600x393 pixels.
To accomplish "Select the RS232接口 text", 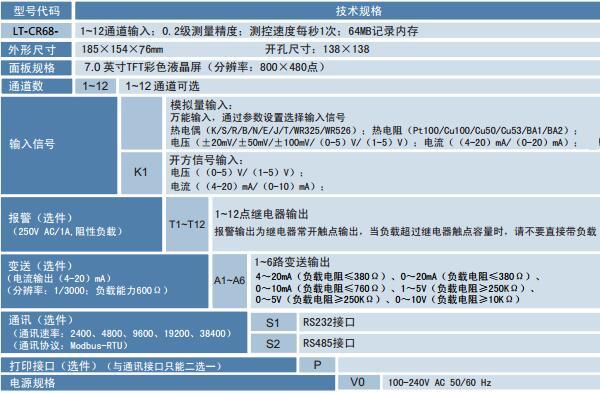I will click(x=329, y=322).
